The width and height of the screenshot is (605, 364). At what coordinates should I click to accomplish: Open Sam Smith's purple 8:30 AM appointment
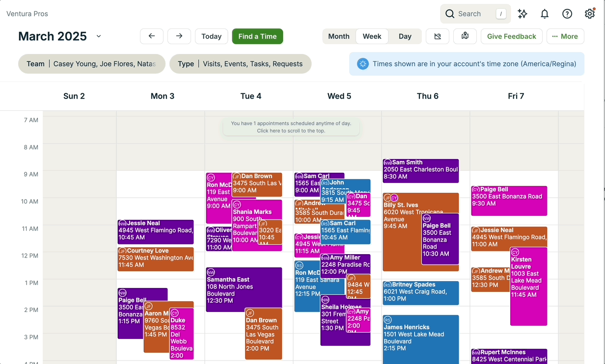coord(420,170)
